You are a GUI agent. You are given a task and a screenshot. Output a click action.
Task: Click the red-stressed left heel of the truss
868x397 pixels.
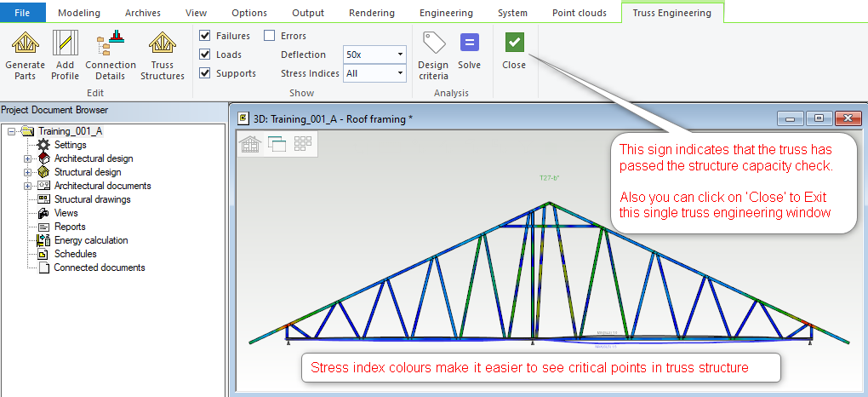[291, 326]
